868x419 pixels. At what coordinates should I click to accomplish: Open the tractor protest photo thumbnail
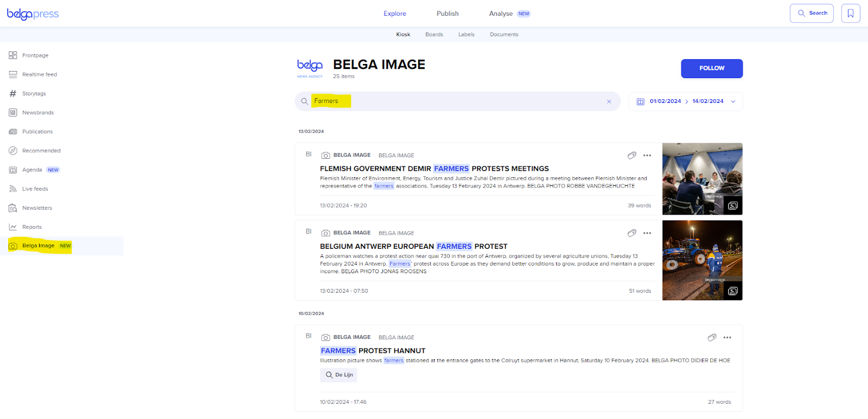(x=703, y=260)
